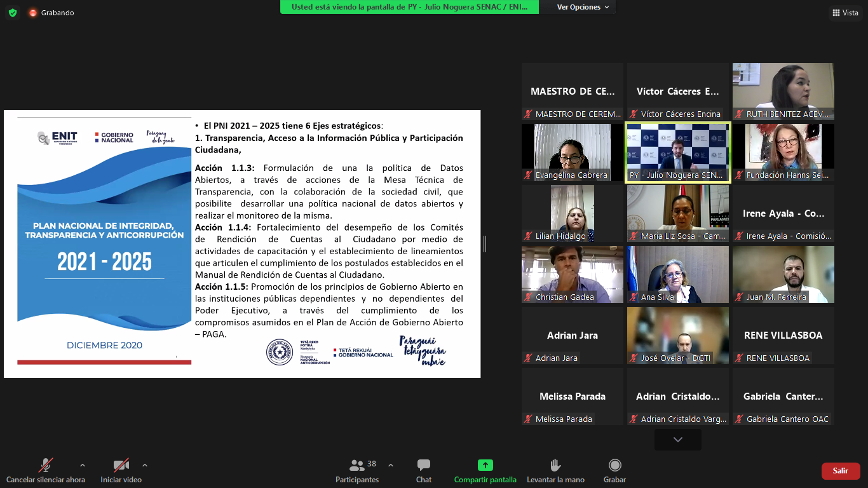868x488 pixels.
Task: Click muted mic icon beside Irene Ayala
Action: [x=739, y=236]
